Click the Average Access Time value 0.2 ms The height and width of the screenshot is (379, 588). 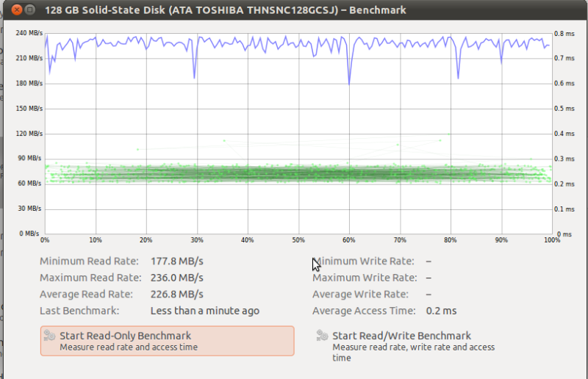pos(441,311)
